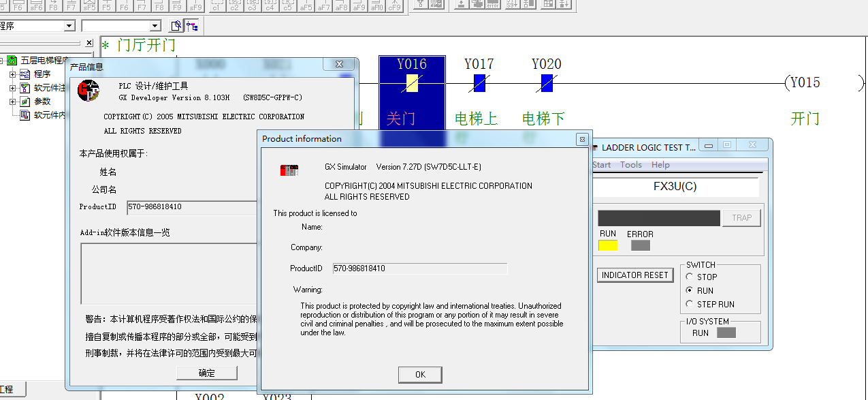Click the aF5 ladder toolbar icon
The width and height of the screenshot is (868, 400).
click(x=306, y=6)
